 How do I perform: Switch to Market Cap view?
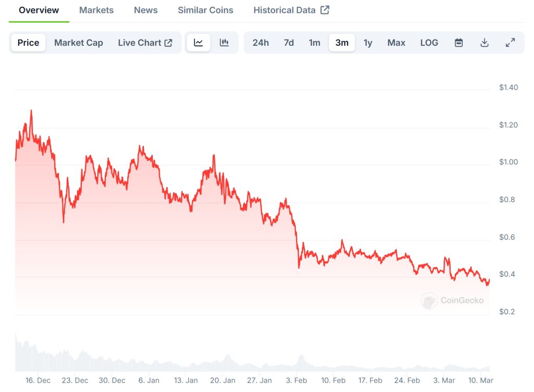point(78,43)
